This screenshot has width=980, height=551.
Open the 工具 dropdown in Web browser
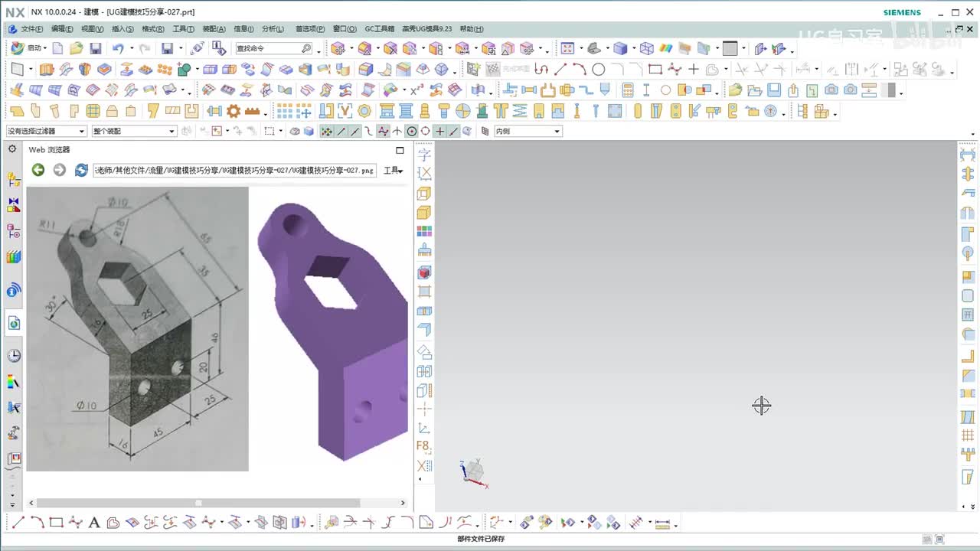[393, 171]
